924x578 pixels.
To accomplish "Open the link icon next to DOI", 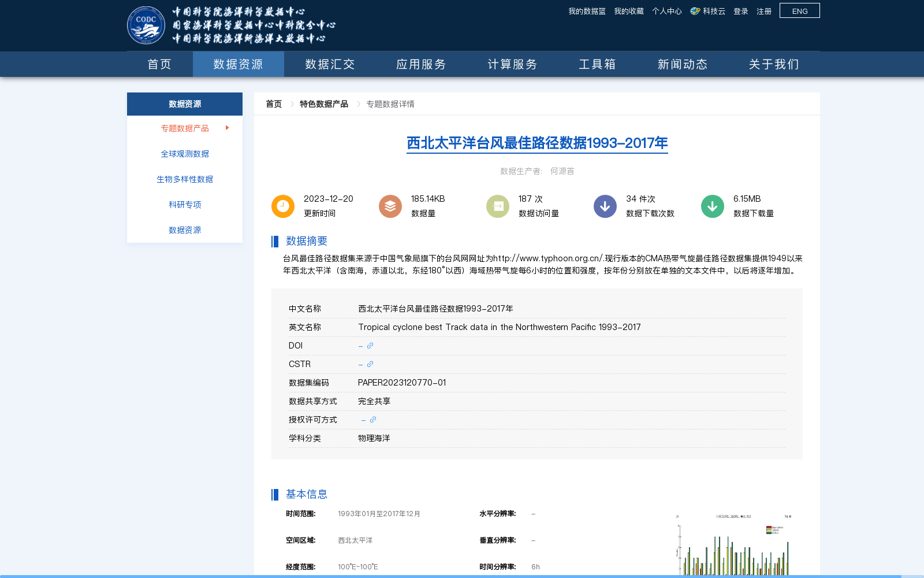I will [370, 345].
